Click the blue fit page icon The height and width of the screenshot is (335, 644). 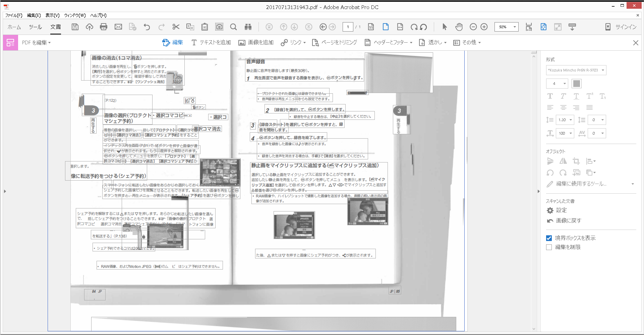pyautogui.click(x=543, y=27)
